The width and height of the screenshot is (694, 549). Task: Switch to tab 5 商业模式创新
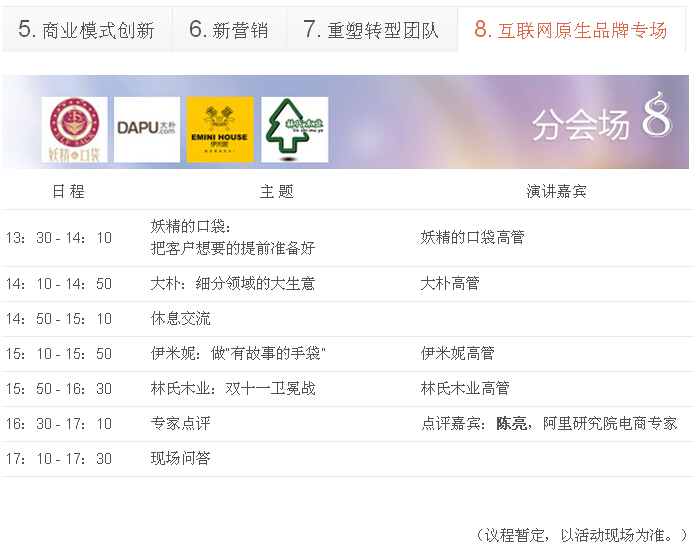(x=87, y=30)
